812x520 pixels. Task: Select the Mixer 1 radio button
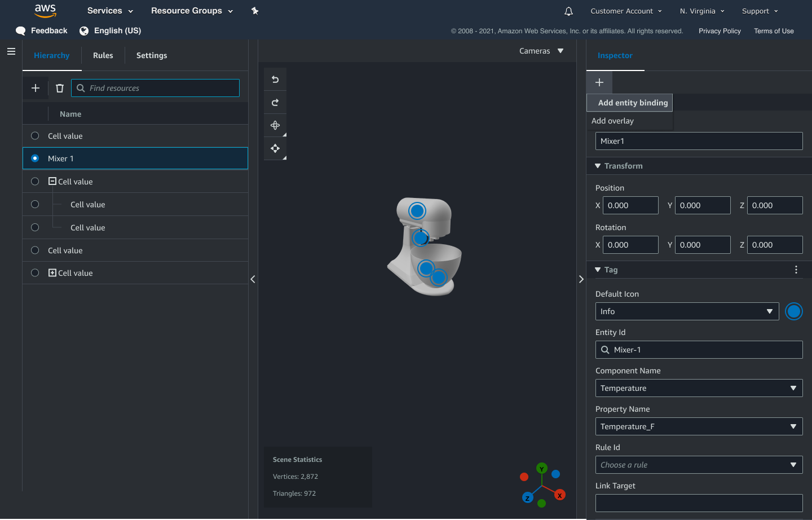(34, 158)
